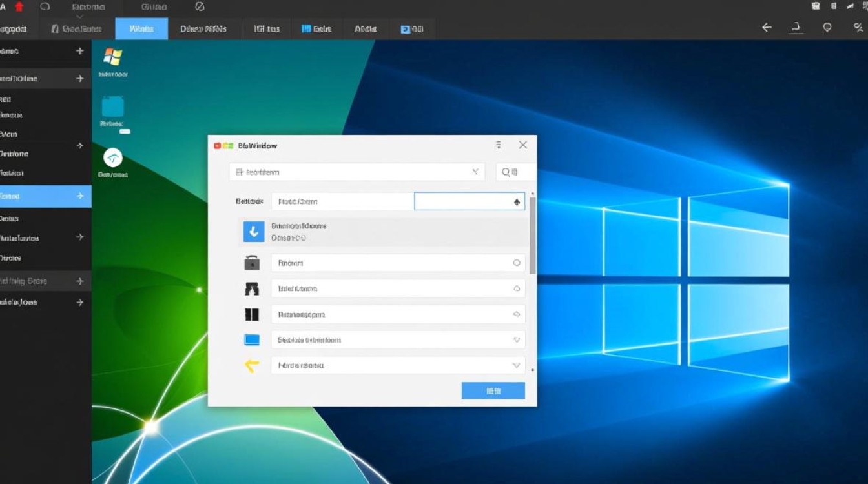Click the search button in the dialog
Screen dimensions: 868x484
(510, 172)
